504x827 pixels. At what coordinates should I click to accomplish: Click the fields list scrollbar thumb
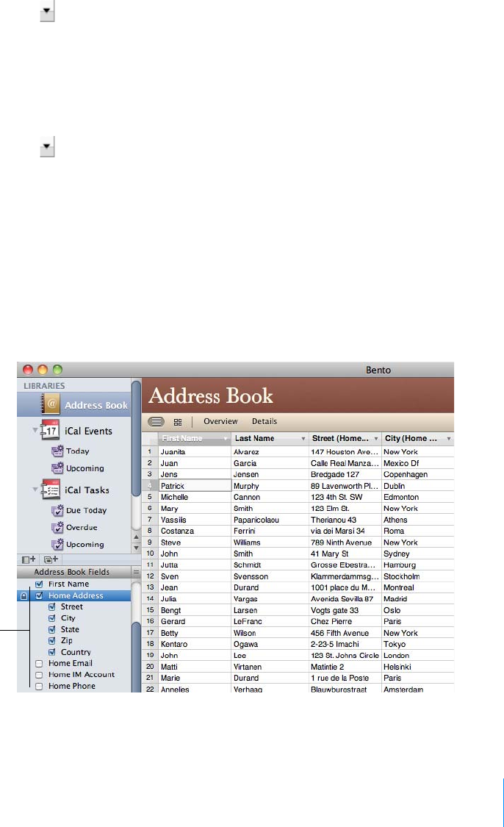tap(136, 656)
